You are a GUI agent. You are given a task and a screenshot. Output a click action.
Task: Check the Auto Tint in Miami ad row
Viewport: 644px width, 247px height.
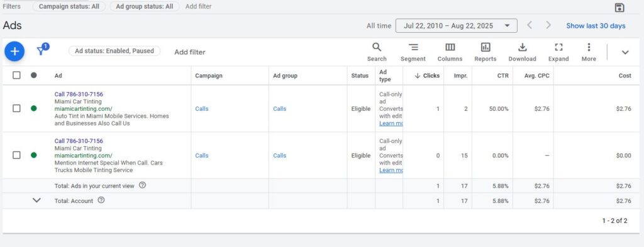pyautogui.click(x=16, y=108)
